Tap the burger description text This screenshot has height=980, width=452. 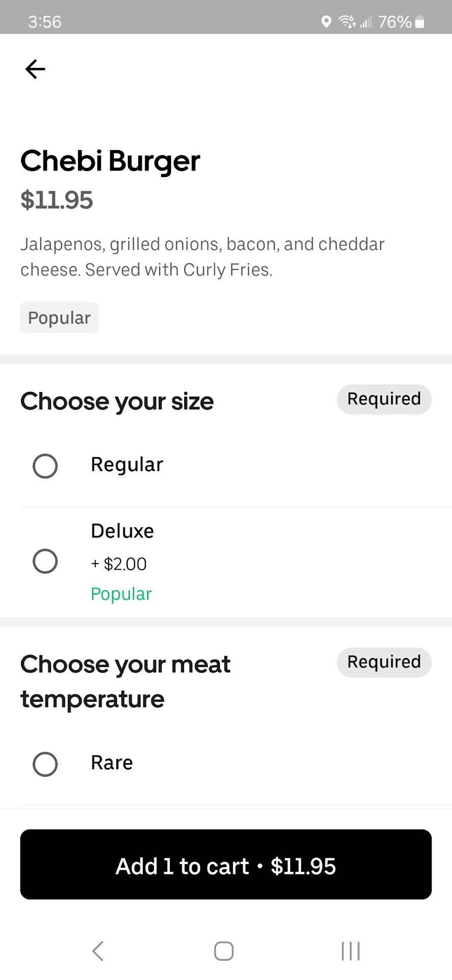pos(202,257)
